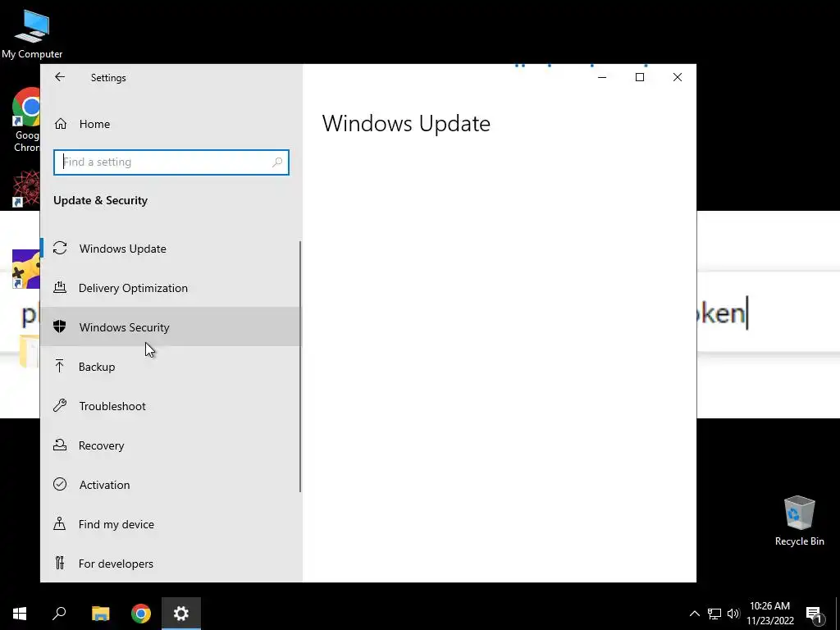Screen dimensions: 840x630
Task: Launch Chrome from the taskbar
Action: (x=141, y=614)
